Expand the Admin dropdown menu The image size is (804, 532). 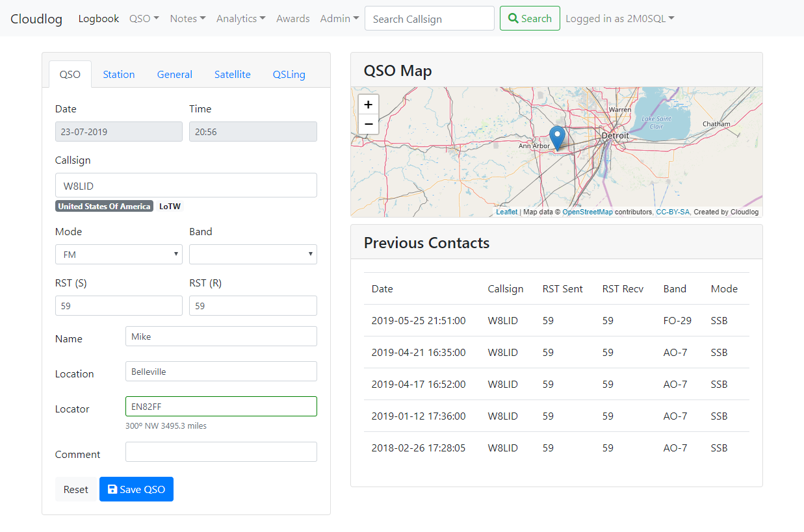pos(340,19)
